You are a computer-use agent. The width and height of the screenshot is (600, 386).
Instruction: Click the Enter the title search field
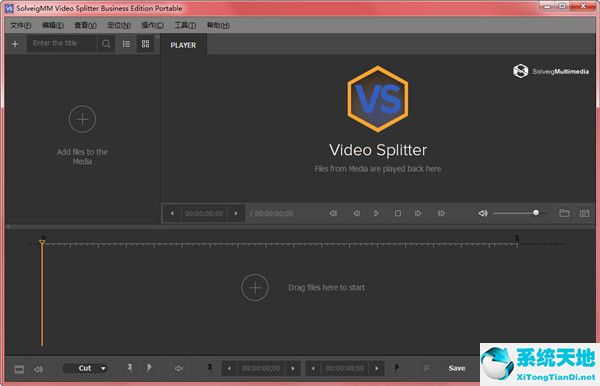click(x=62, y=44)
